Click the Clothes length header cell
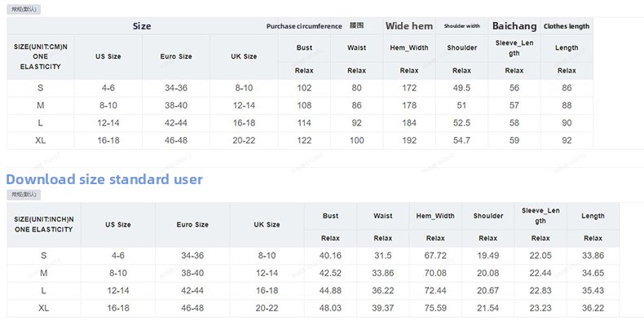The width and height of the screenshot is (644, 330). pos(567,26)
